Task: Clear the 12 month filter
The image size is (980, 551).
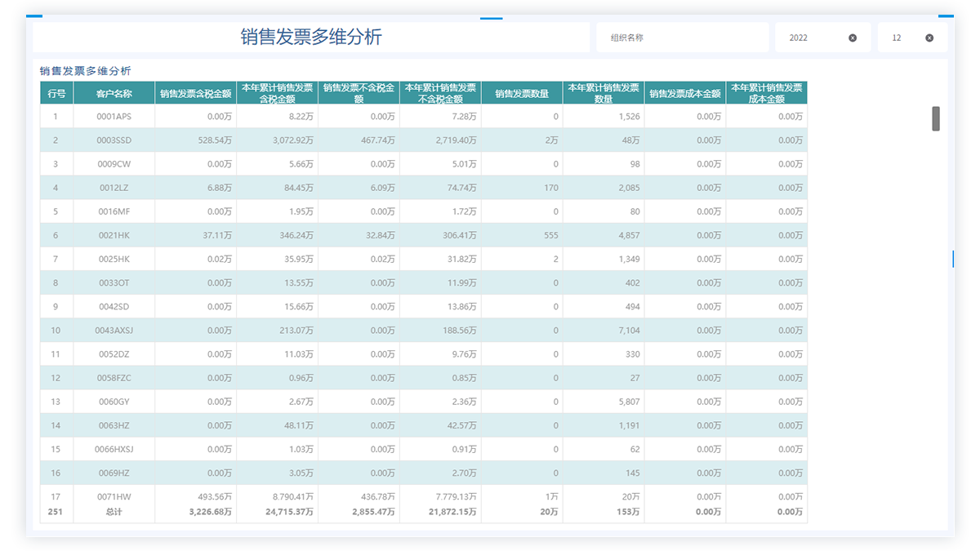Action: pos(929,38)
